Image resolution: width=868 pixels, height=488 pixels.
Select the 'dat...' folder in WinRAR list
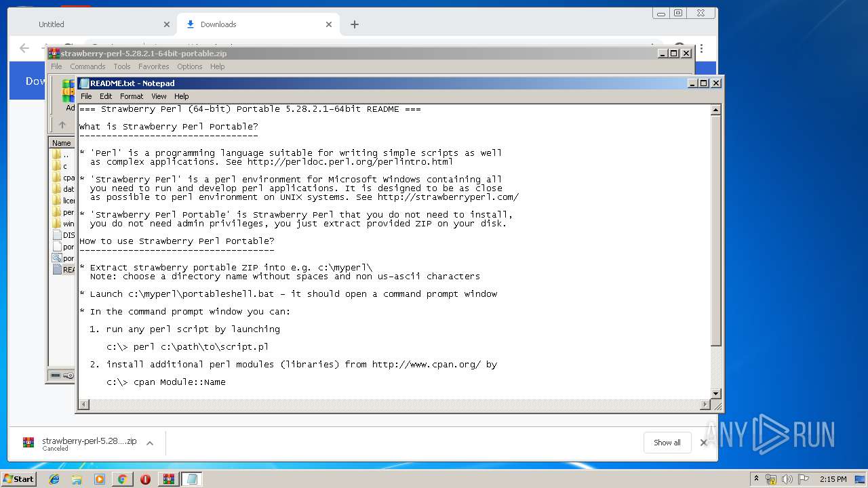(64, 189)
